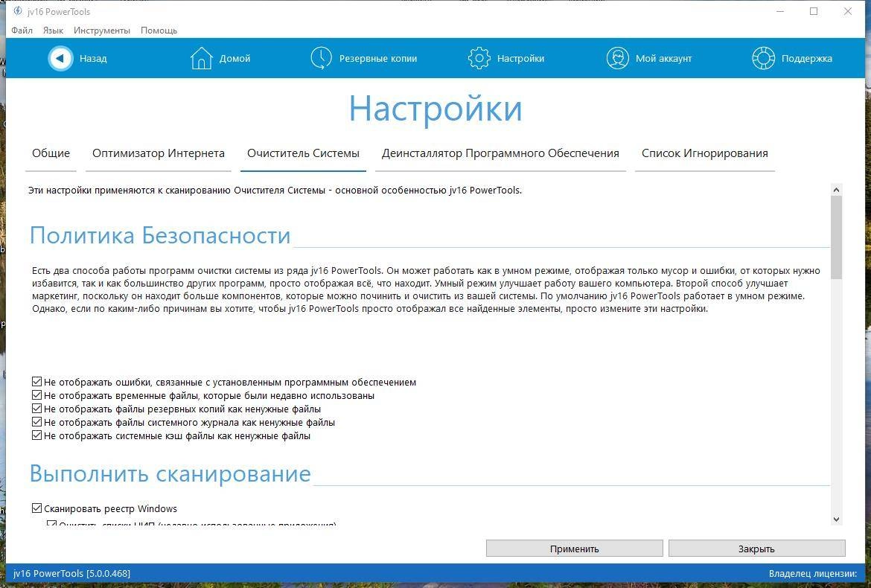Click the large Настройки page title
This screenshot has width=871, height=588.
coord(435,109)
